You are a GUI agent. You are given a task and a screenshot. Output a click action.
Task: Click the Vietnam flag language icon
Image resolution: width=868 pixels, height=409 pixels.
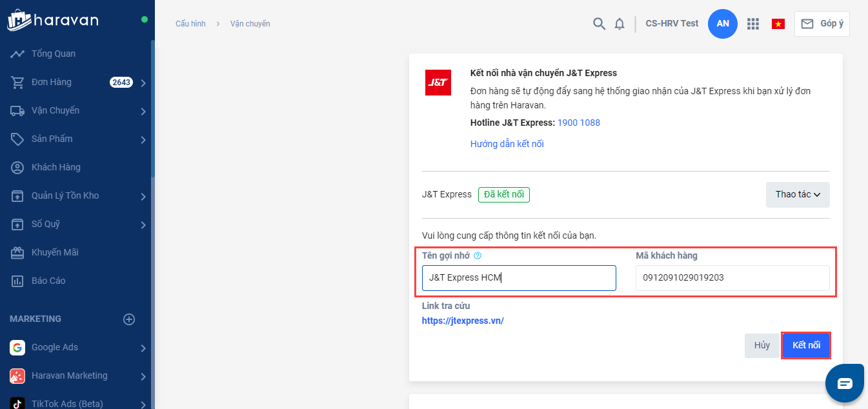778,24
